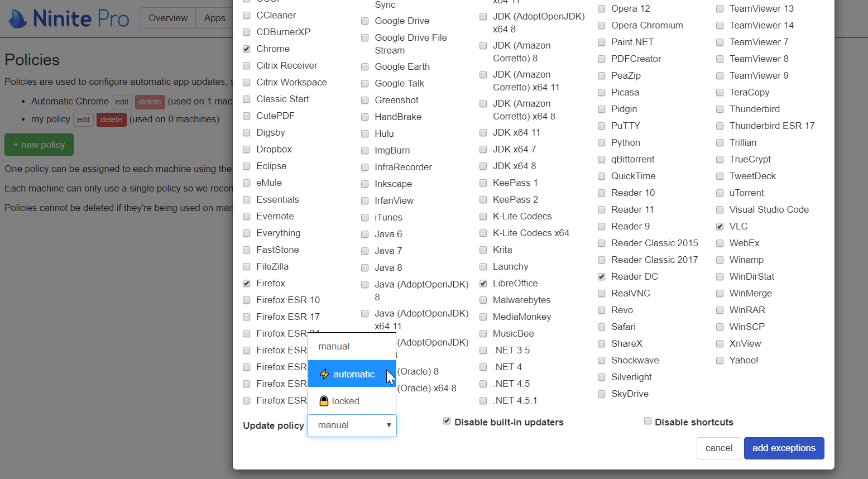Uncheck the Firefox checkbox
868x479 pixels.
click(246, 284)
